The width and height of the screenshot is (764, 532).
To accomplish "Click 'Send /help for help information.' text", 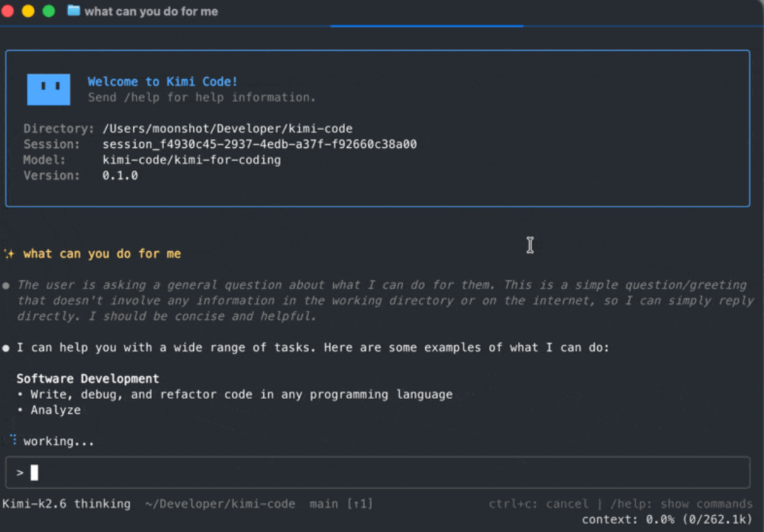I will coord(202,98).
